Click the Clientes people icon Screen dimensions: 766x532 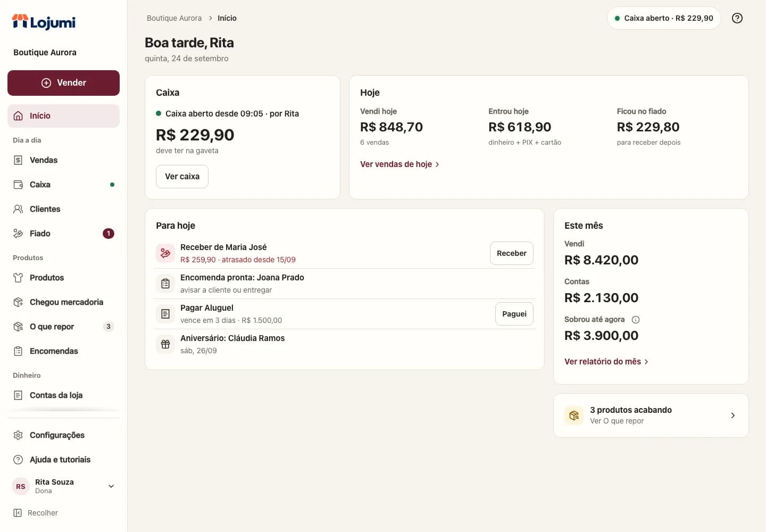click(x=18, y=209)
